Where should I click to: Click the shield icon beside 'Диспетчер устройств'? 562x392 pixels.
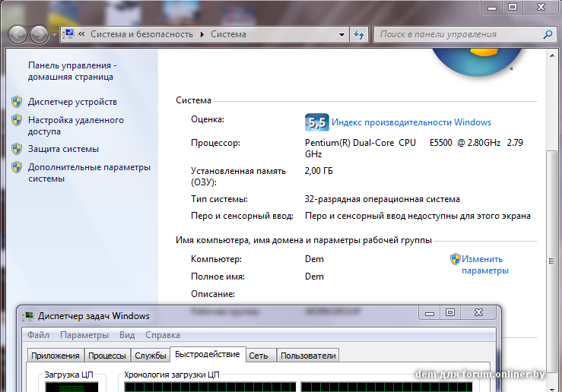click(x=17, y=102)
